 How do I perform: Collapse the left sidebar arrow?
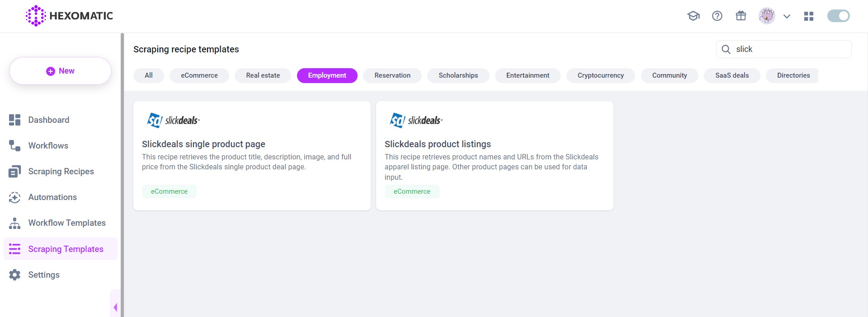[x=115, y=307]
